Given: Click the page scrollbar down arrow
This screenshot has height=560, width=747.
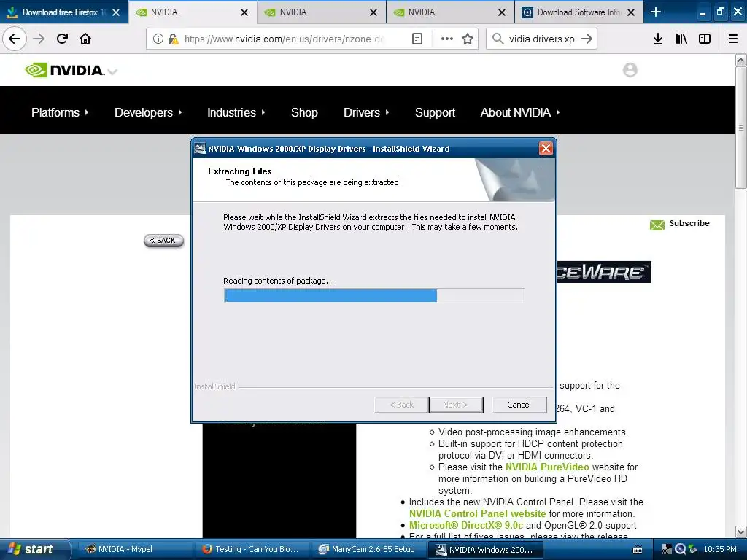Looking at the screenshot, I should click(740, 532).
